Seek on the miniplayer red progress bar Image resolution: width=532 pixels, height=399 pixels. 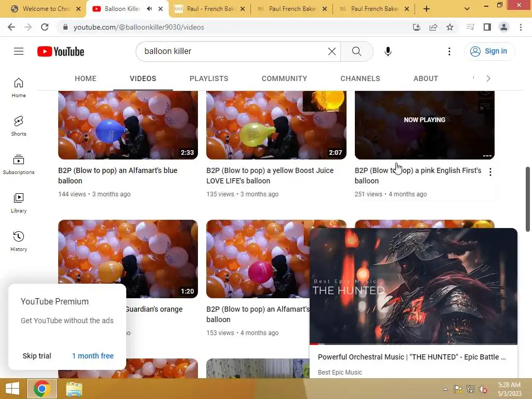click(x=413, y=344)
